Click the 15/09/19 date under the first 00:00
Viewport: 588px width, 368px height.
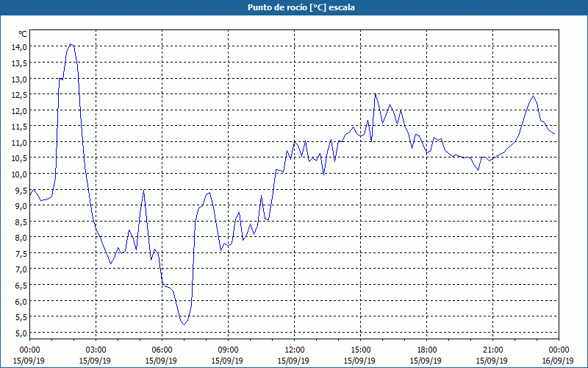(x=29, y=361)
